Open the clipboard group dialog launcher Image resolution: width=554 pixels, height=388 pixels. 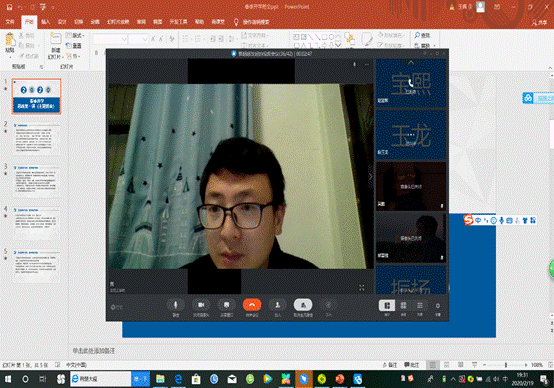tap(41, 66)
